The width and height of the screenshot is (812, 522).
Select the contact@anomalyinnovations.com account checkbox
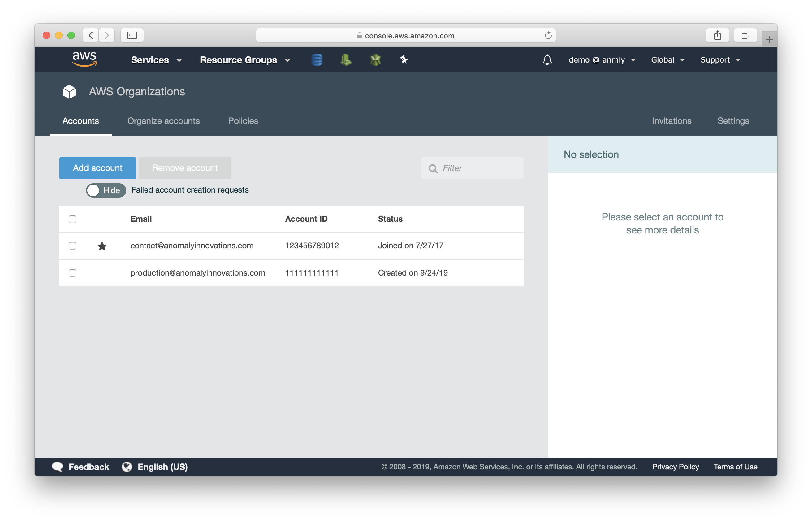coord(72,245)
